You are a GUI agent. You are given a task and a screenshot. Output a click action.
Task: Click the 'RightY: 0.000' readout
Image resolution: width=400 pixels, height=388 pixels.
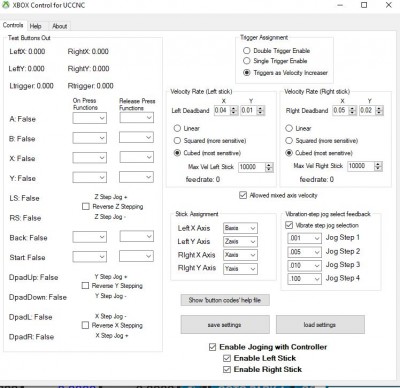click(x=88, y=69)
